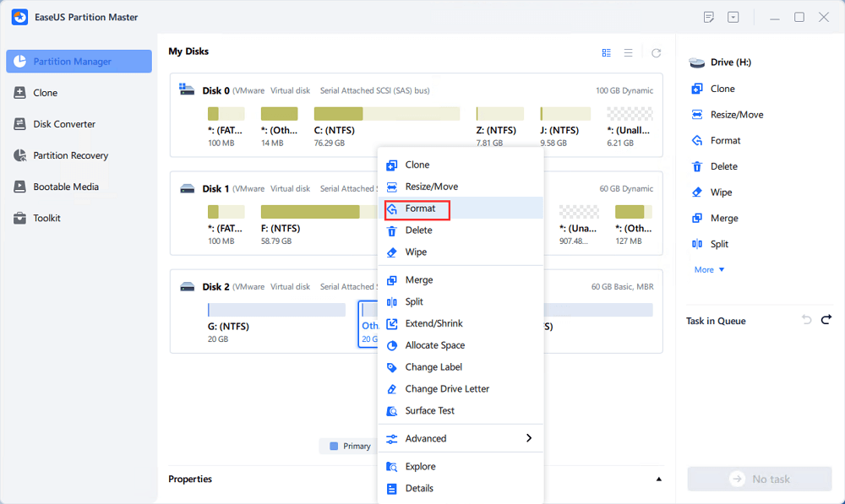Switch My Disks to list view
The width and height of the screenshot is (845, 504).
point(628,52)
